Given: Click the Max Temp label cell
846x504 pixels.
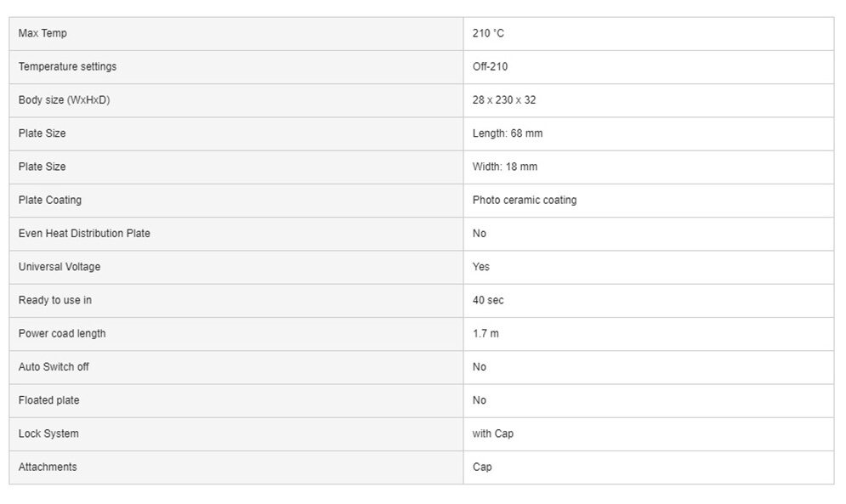Looking at the screenshot, I should pos(43,33).
